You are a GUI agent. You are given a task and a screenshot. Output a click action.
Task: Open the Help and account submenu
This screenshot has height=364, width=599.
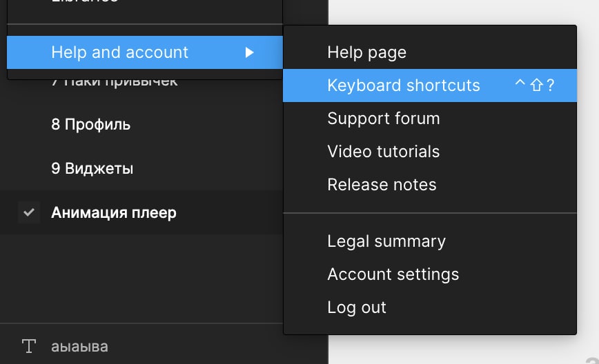145,52
